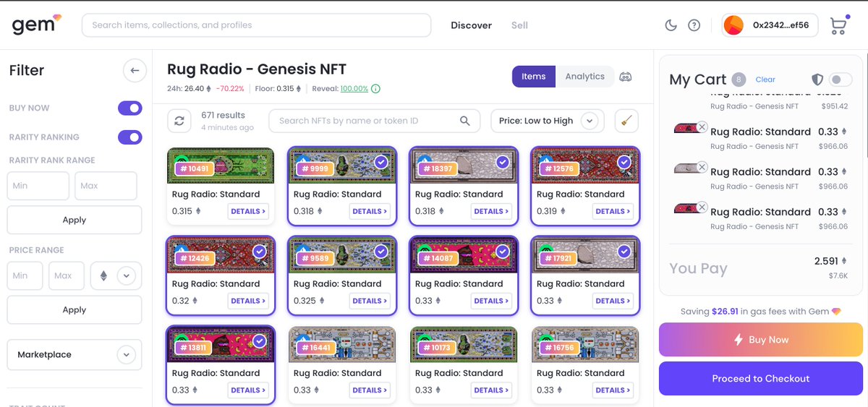Open Reveal 100.00% link
Image resolution: width=868 pixels, height=407 pixels.
point(354,89)
